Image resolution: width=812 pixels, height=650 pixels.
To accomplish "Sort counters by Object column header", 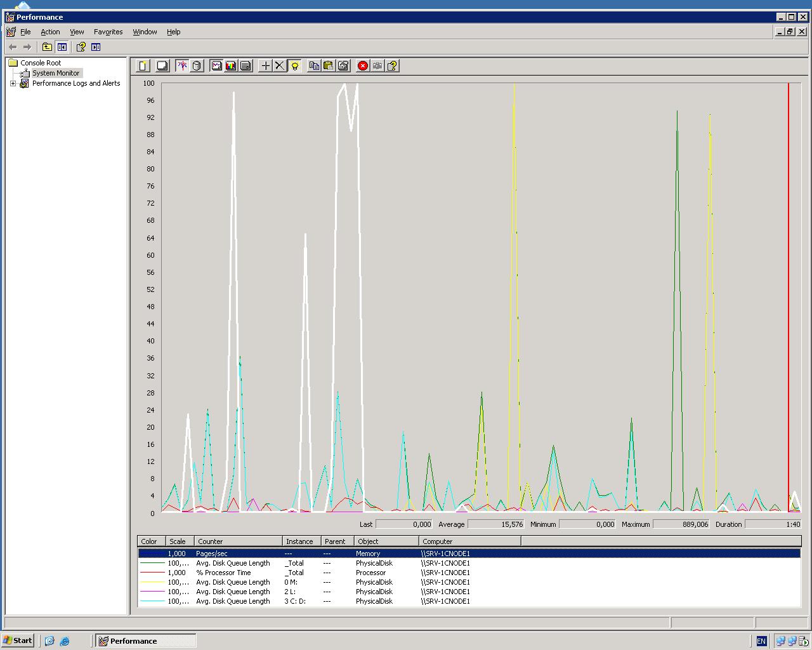I will coord(386,541).
